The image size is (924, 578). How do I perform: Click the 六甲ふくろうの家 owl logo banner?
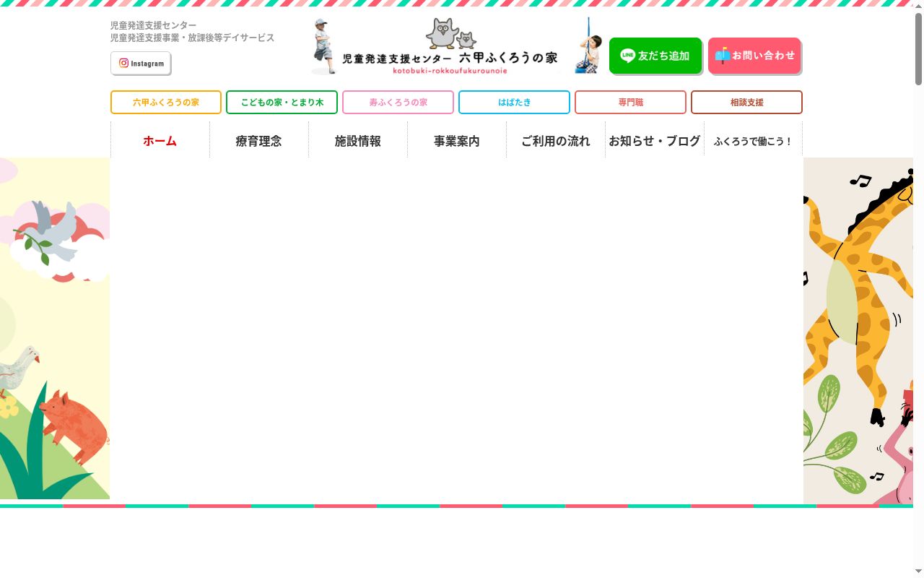point(456,46)
